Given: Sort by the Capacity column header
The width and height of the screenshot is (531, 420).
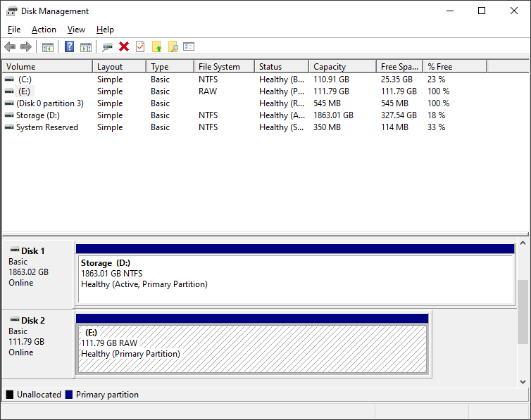Looking at the screenshot, I should pos(330,67).
